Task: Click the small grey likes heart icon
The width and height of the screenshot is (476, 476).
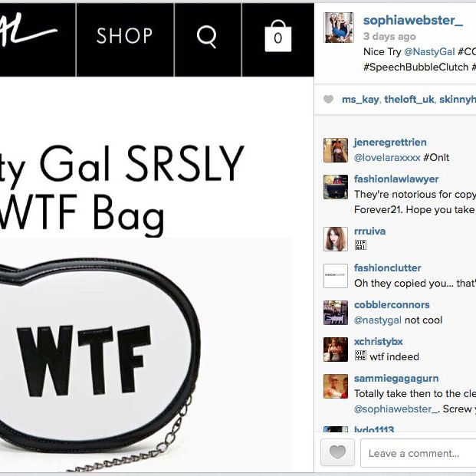Action: (329, 99)
